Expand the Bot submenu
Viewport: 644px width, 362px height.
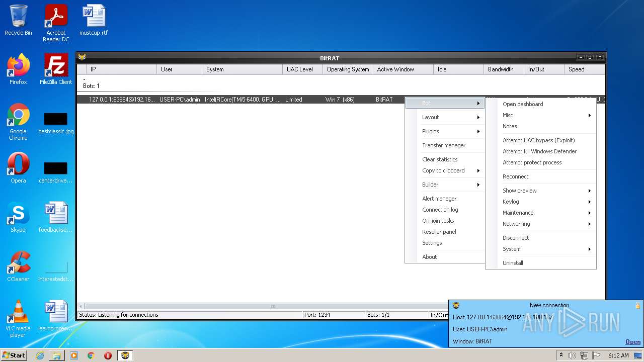point(445,103)
